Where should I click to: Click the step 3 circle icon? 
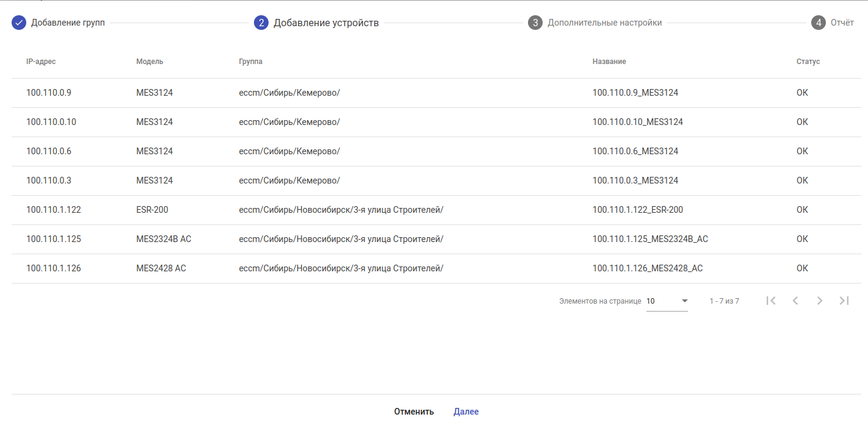point(535,23)
